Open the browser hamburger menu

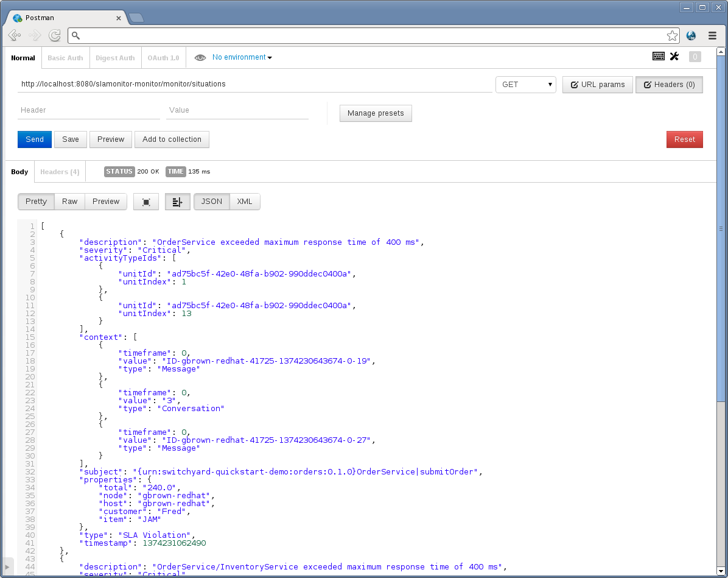click(712, 36)
